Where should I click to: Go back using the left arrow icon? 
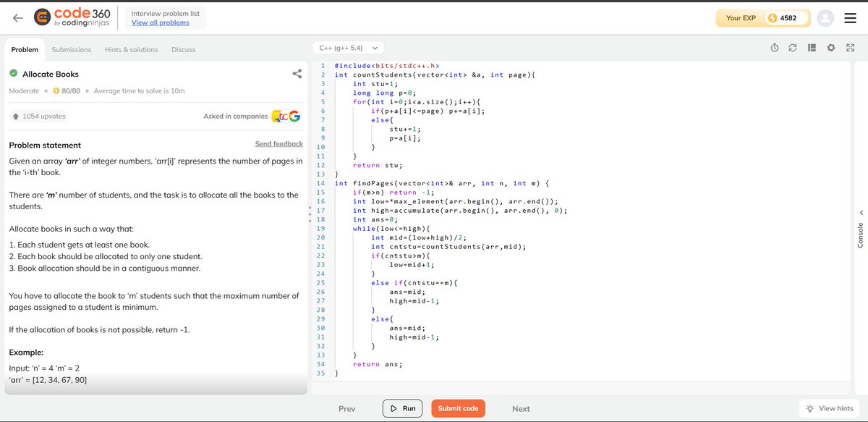tap(17, 17)
